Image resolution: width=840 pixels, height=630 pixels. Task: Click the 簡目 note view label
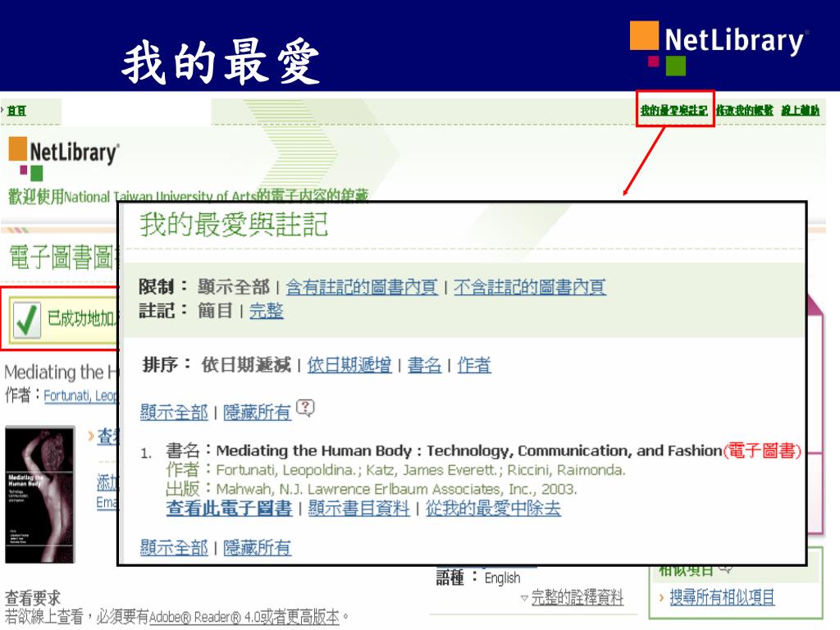[x=215, y=311]
